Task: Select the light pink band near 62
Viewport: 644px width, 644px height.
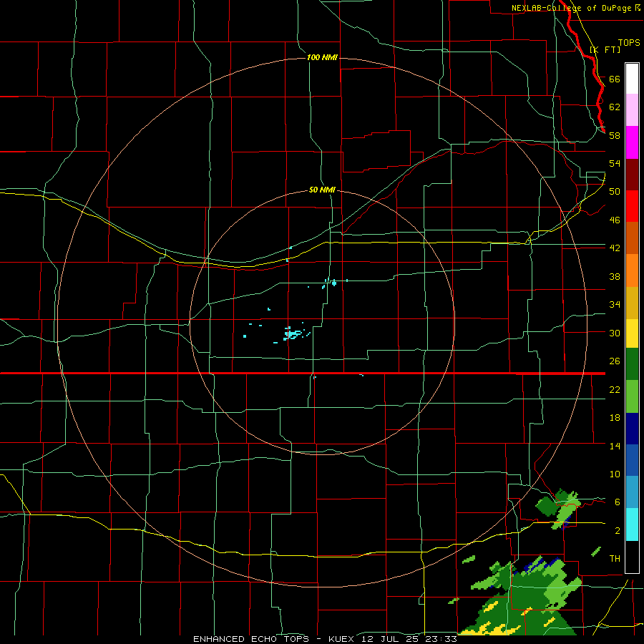Action: pos(632,109)
